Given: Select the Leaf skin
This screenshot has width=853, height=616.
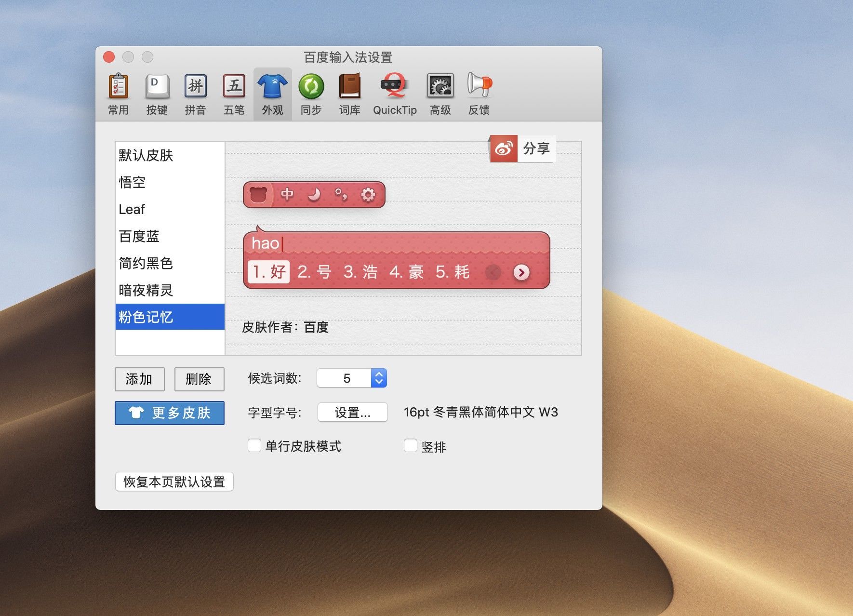Looking at the screenshot, I should 170,209.
